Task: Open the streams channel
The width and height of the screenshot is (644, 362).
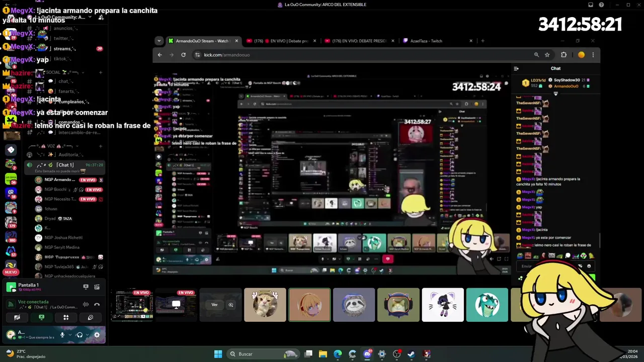Action: point(65,49)
